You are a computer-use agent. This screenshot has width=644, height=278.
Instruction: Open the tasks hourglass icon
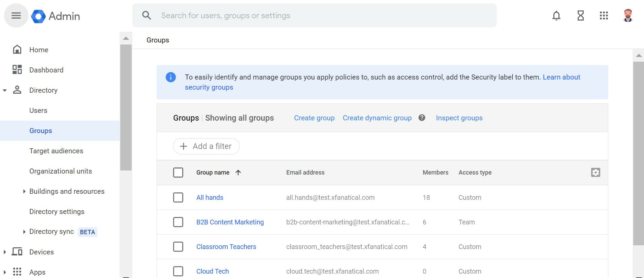pyautogui.click(x=580, y=16)
